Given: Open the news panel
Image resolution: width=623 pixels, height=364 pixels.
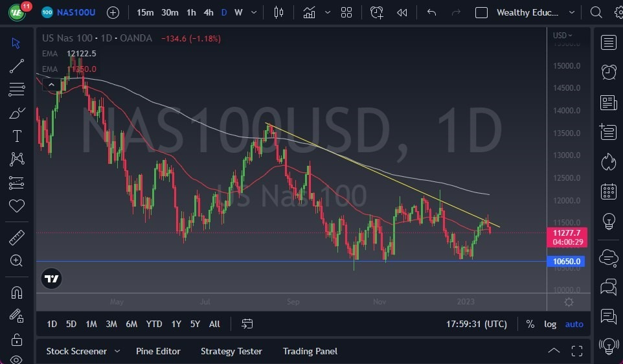Looking at the screenshot, I should 608,102.
